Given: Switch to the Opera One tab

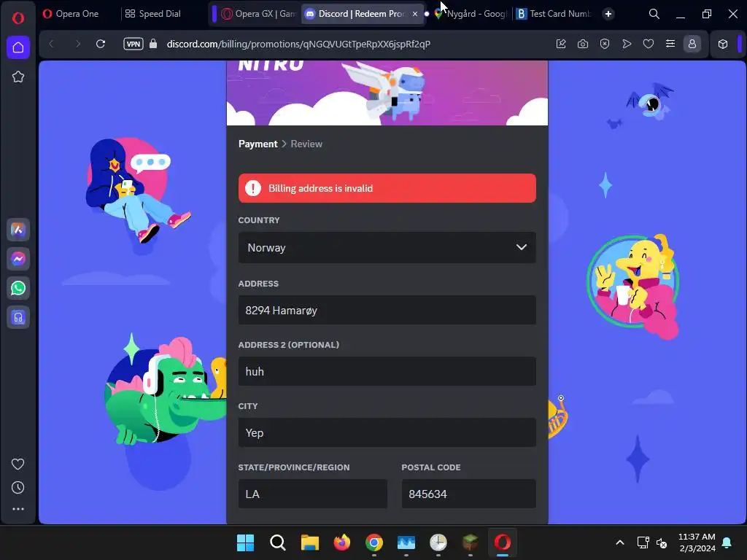Looking at the screenshot, I should (77, 14).
